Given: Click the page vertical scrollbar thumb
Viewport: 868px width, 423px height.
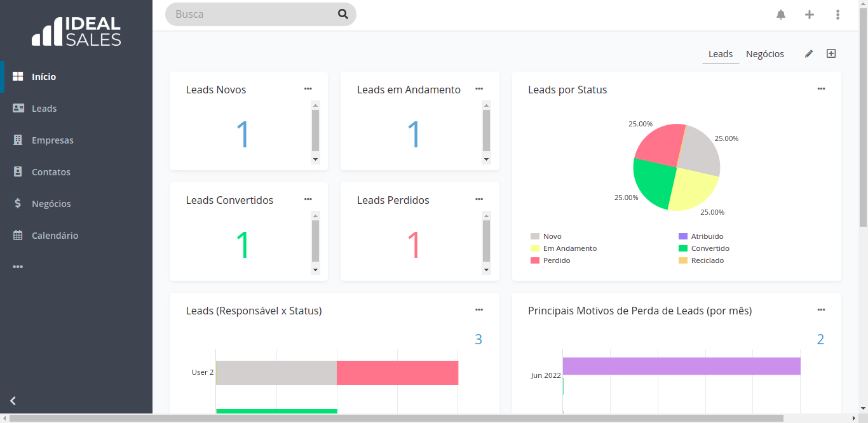Looking at the screenshot, I should point(863,118).
